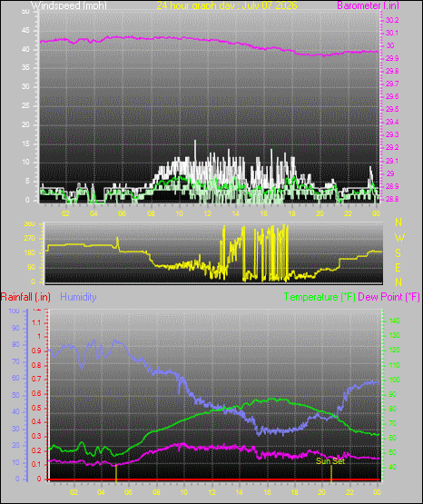Click the '35' wind speed axis value

click(x=25, y=68)
